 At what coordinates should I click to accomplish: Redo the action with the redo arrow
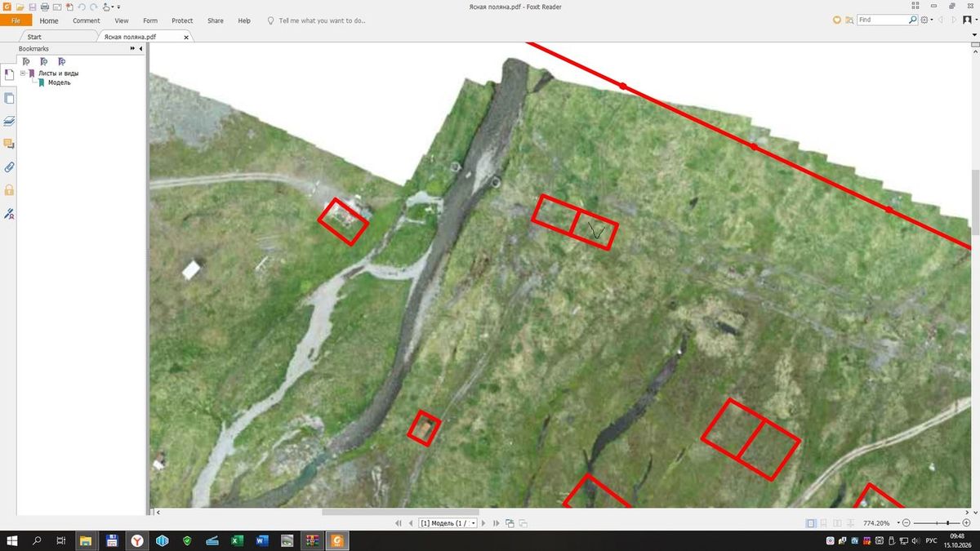pos(94,7)
